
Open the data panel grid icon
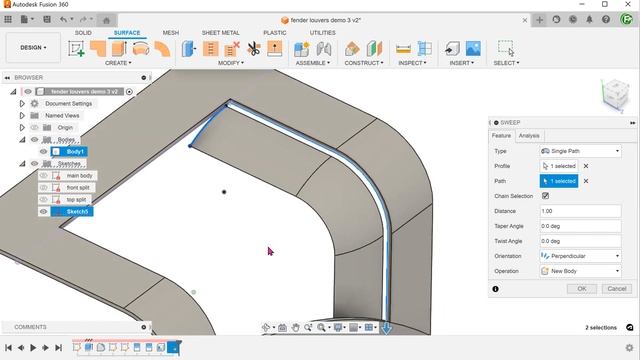8,19
